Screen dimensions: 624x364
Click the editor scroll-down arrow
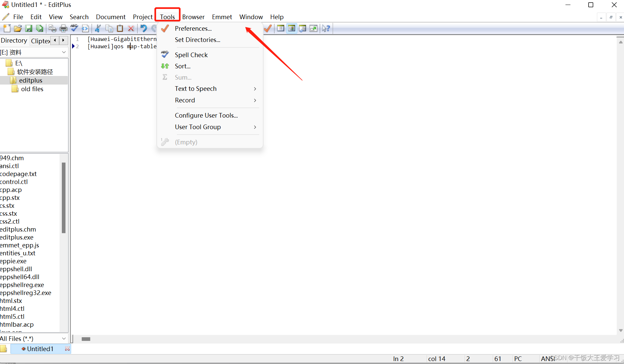coord(621,330)
